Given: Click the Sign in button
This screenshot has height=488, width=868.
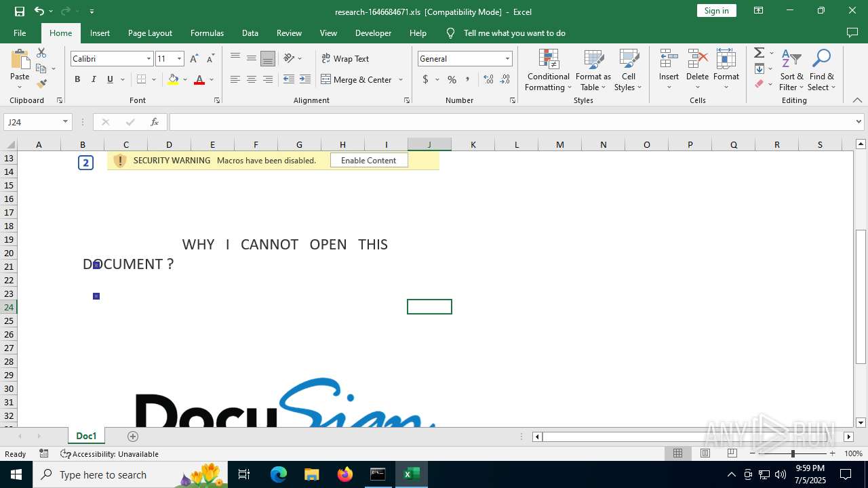Looking at the screenshot, I should (716, 10).
